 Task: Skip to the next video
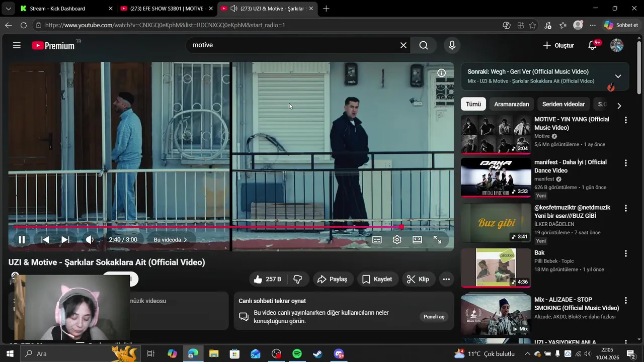(x=65, y=240)
